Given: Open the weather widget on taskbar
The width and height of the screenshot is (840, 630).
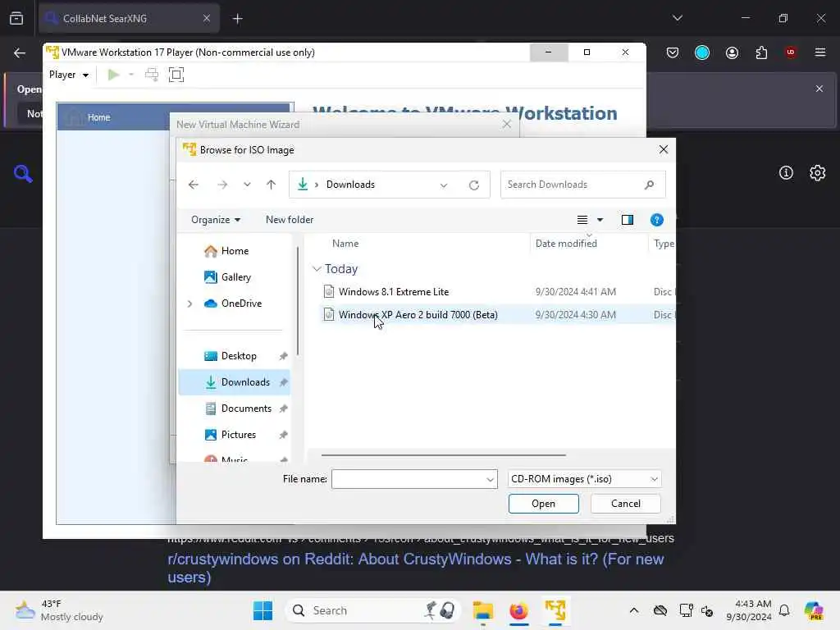Looking at the screenshot, I should pos(59,610).
